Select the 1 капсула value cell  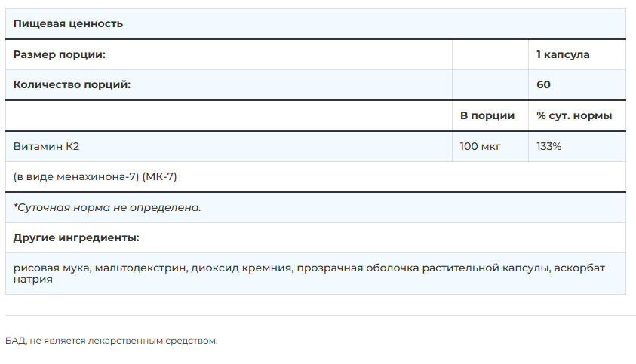563,54
